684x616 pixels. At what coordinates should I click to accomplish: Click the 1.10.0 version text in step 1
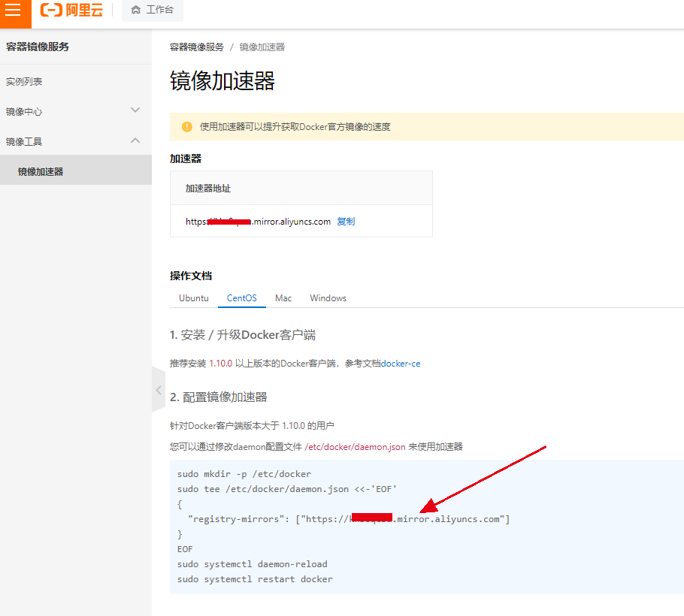point(221,364)
